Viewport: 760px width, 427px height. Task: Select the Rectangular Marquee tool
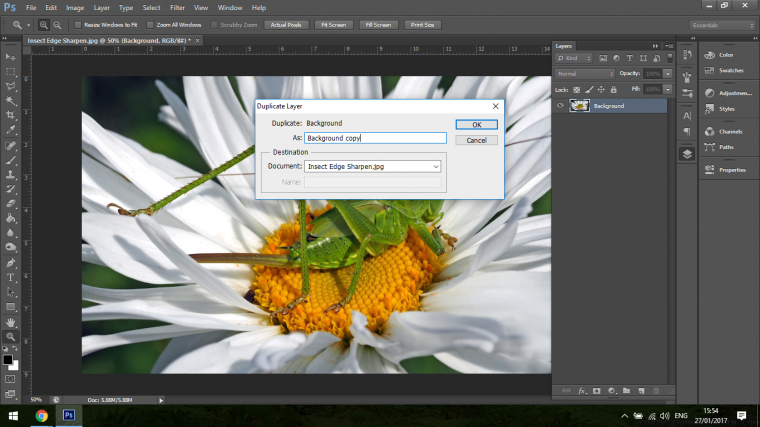(x=10, y=72)
